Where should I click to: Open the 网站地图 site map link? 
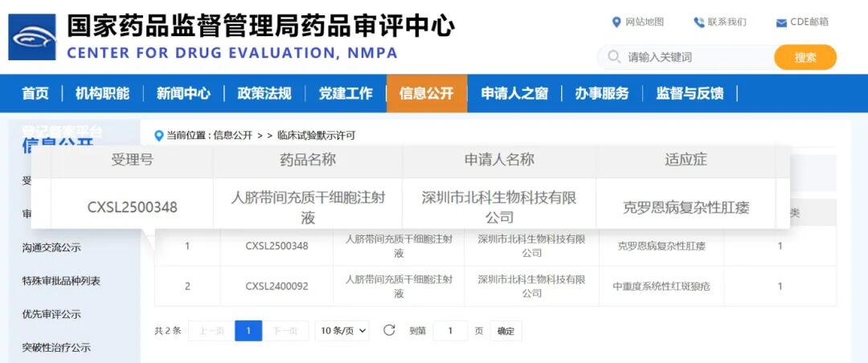click(x=645, y=22)
